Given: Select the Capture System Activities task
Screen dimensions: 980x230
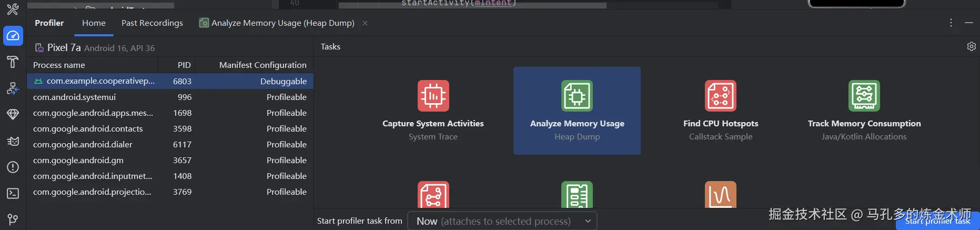Looking at the screenshot, I should 433,111.
